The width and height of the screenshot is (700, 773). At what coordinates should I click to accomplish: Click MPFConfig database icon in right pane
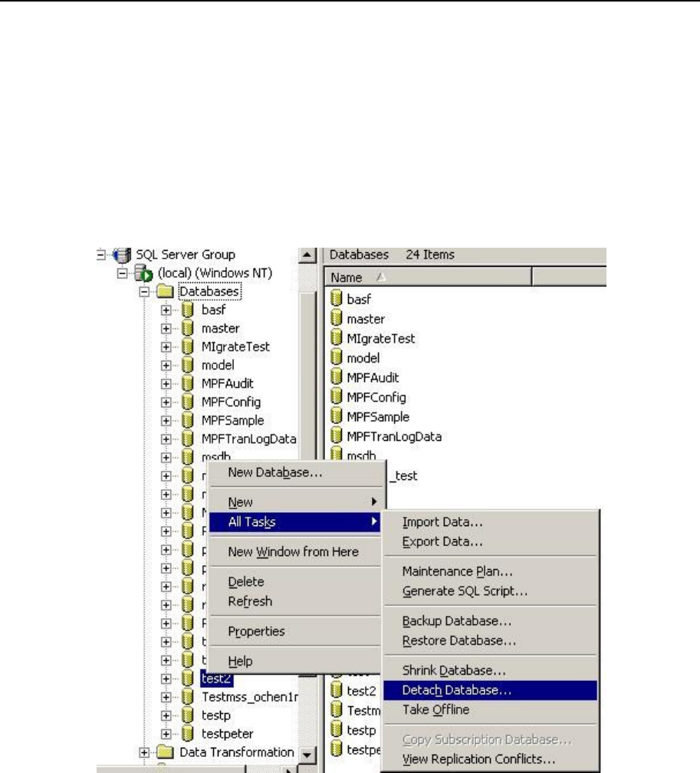click(x=336, y=396)
